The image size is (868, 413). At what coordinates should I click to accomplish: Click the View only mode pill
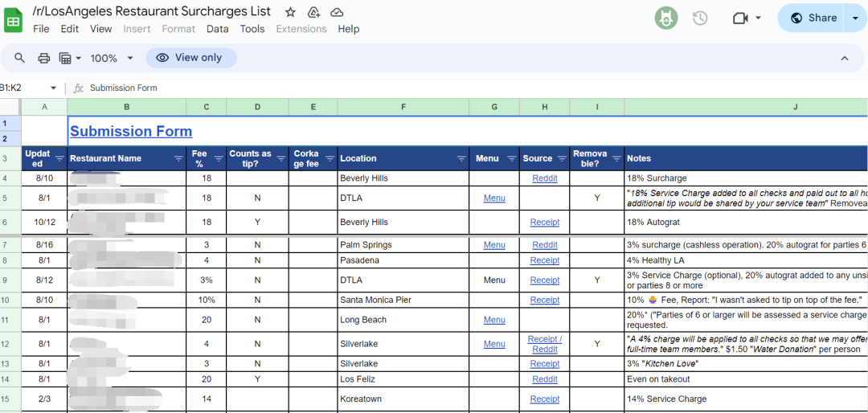coord(190,58)
